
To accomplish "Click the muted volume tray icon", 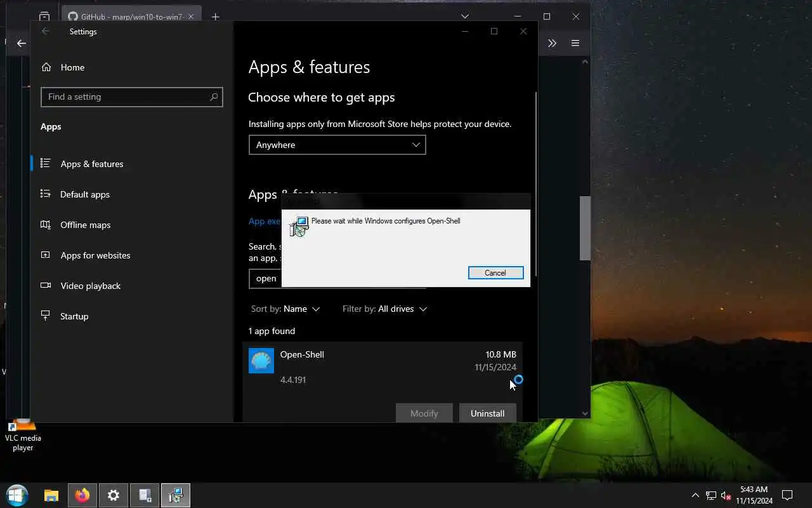I will (x=726, y=495).
